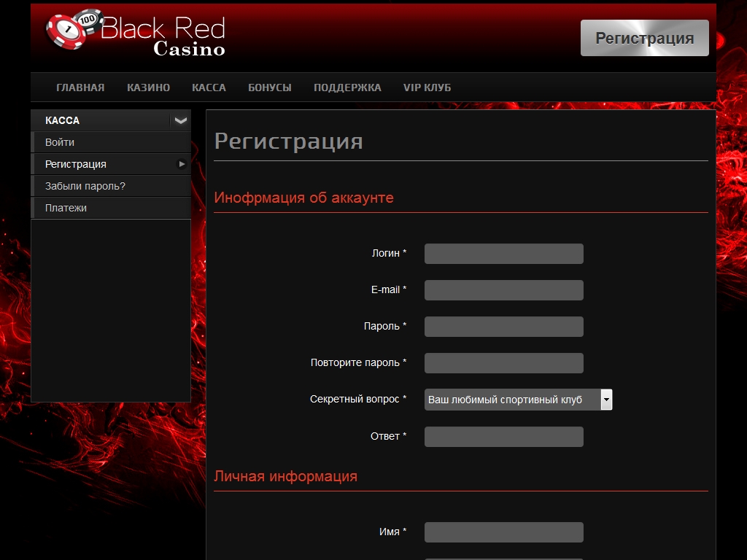
Task: Navigate to ПОДДЕРЖКА in the nav bar
Action: (347, 87)
